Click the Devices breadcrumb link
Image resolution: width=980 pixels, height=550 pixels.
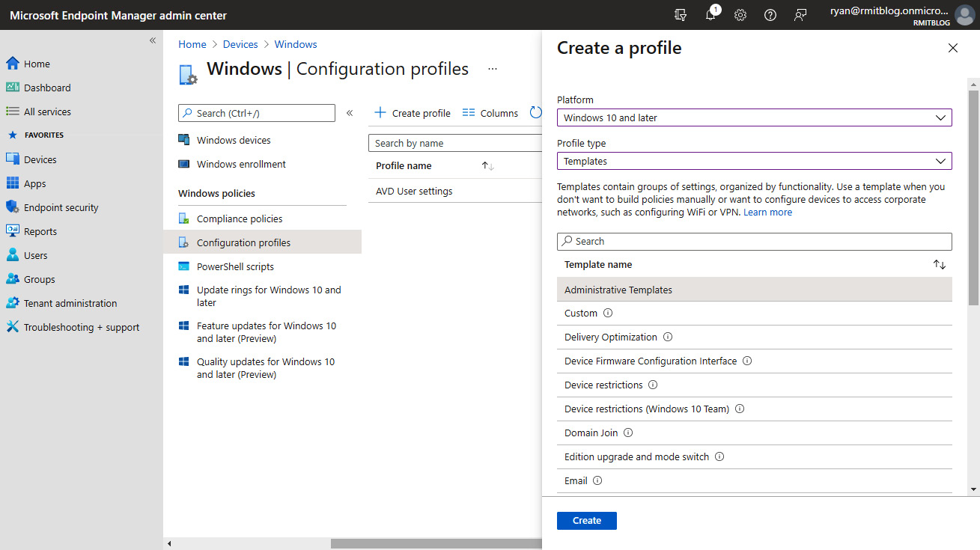click(240, 44)
